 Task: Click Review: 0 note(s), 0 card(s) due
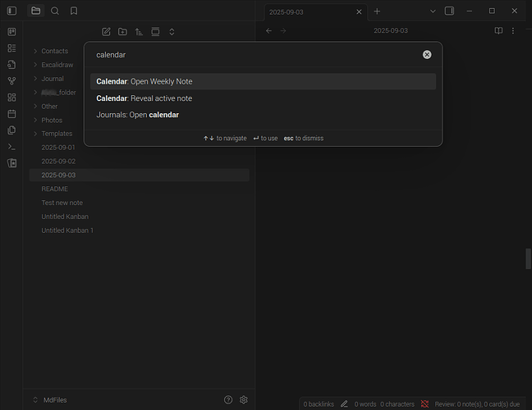point(477,404)
